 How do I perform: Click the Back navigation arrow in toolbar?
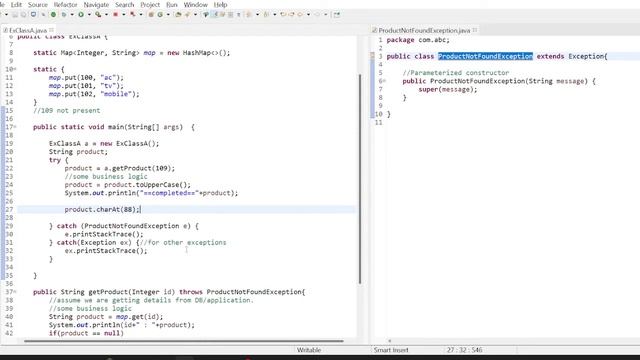300,15
